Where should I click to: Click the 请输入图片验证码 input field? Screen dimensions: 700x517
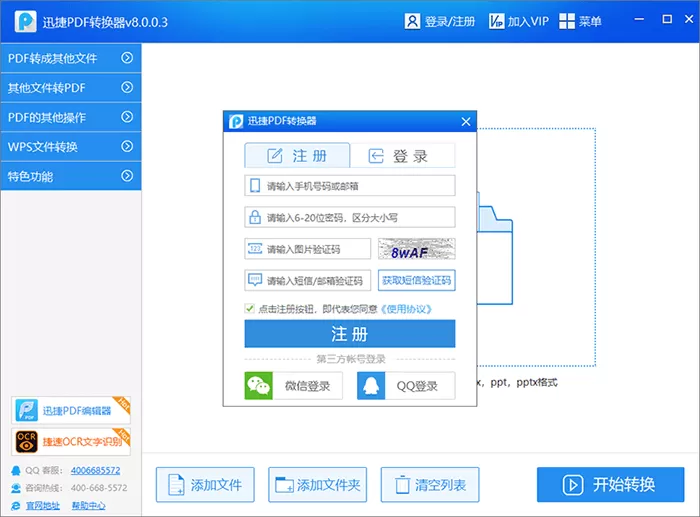[308, 249]
